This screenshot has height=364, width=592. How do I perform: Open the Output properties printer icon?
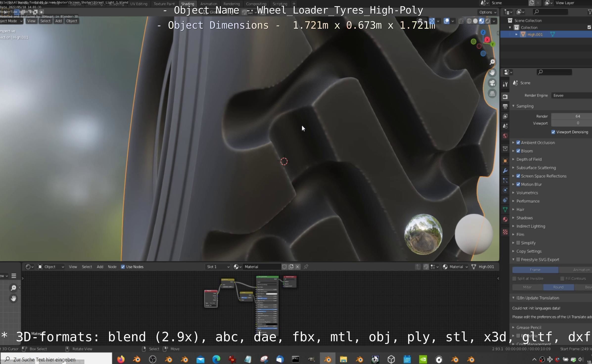(505, 107)
